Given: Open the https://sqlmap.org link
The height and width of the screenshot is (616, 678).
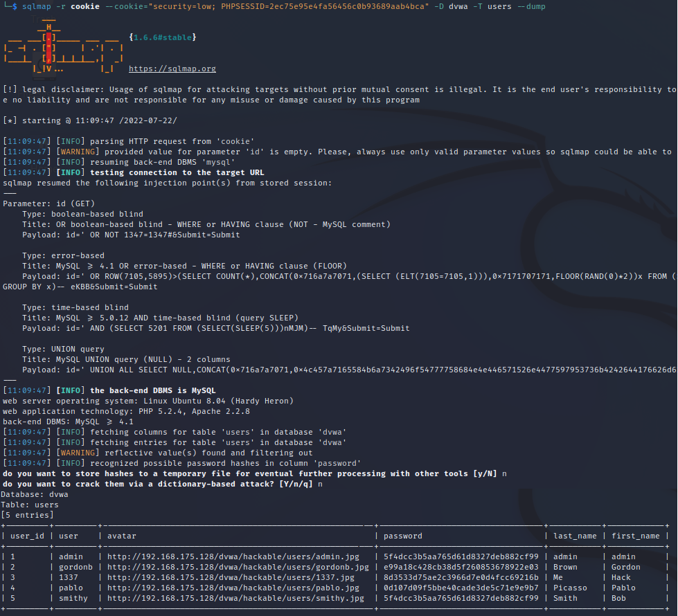Looking at the screenshot, I should [x=172, y=69].
